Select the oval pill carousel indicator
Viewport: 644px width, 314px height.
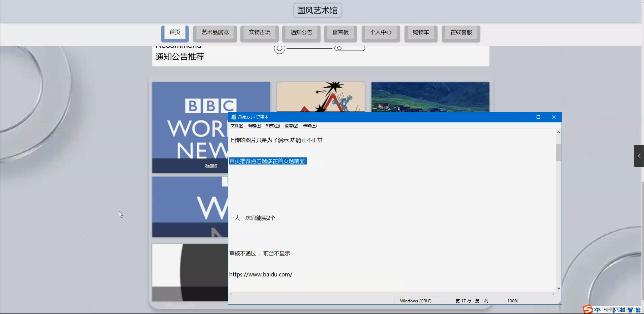[x=349, y=48]
